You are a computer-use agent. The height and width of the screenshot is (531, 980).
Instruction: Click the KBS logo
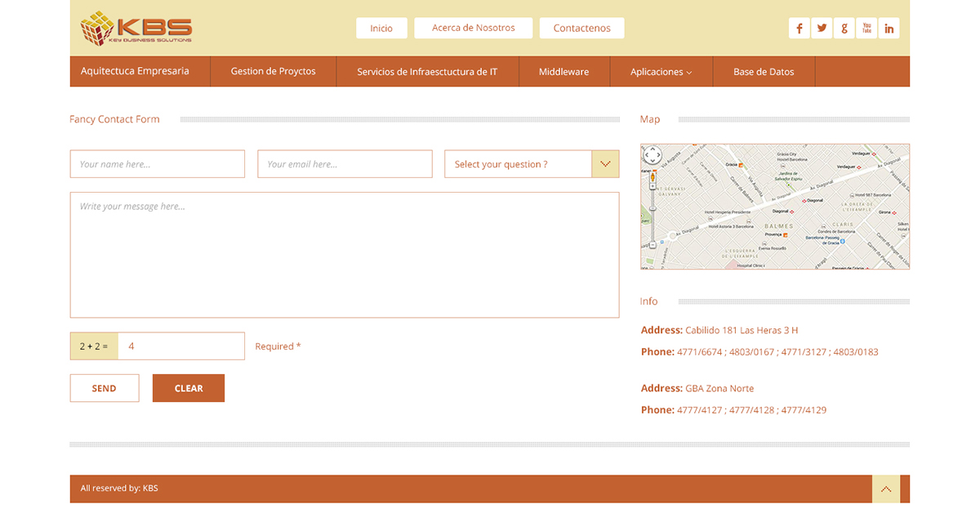[x=136, y=29]
